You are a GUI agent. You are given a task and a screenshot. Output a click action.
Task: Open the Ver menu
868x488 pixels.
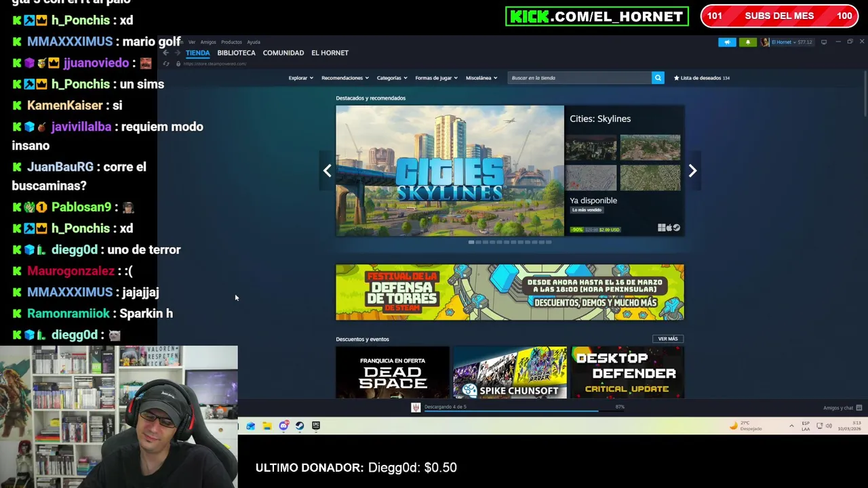[x=192, y=42]
